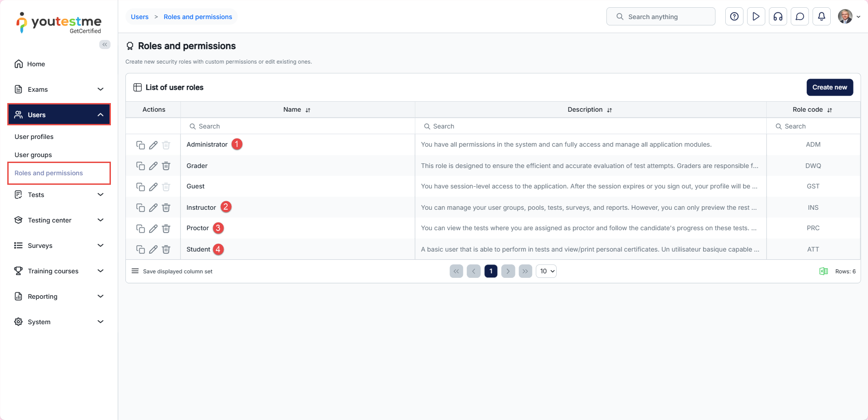Click the role code ADM
Screen dimensions: 868x420
coord(813,144)
